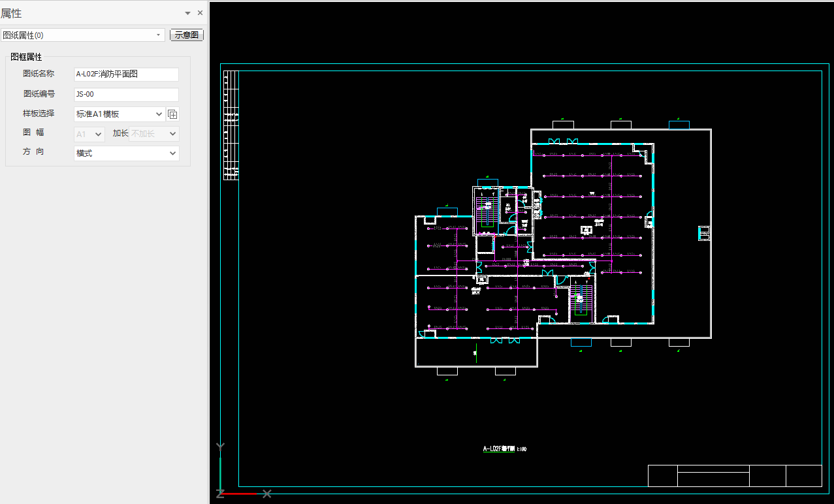This screenshot has width=834, height=504.
Task: Open the 图幅 A1 size dropdown
Action: point(89,134)
